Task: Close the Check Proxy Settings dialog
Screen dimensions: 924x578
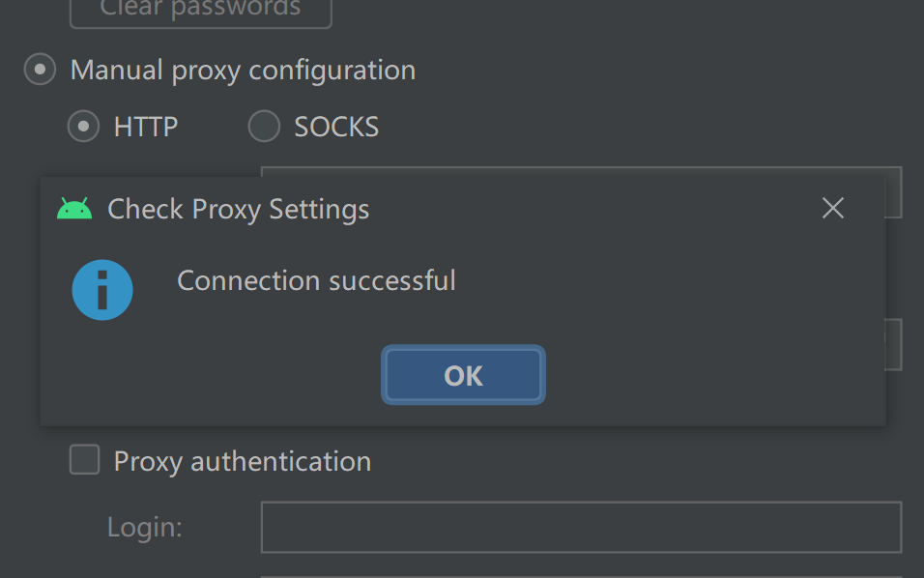Action: point(832,208)
